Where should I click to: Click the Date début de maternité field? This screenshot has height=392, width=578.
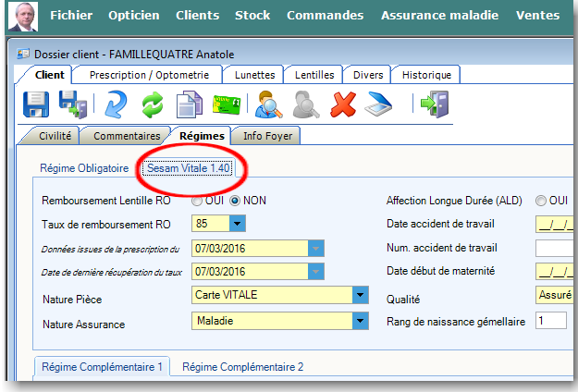point(554,272)
